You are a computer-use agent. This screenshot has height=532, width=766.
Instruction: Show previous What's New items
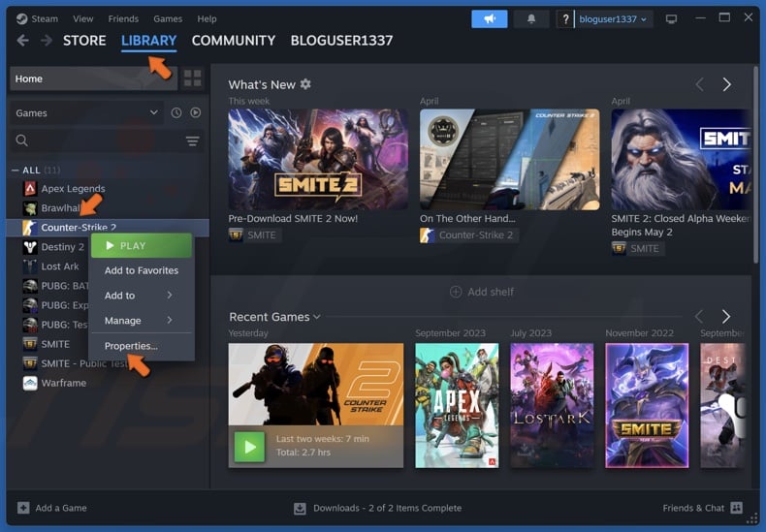pyautogui.click(x=699, y=84)
